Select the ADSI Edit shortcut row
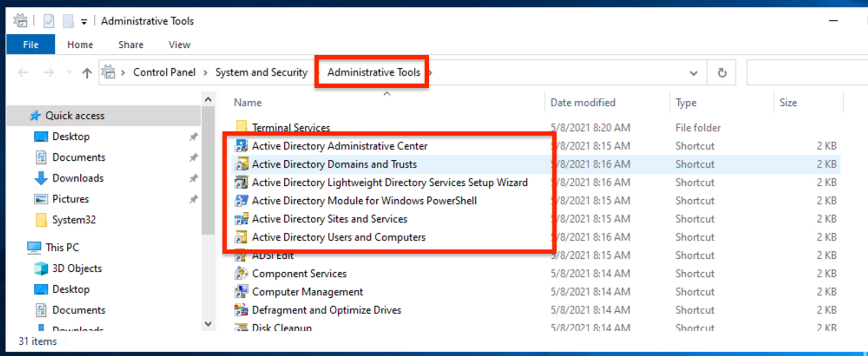The width and height of the screenshot is (868, 356). pyautogui.click(x=535, y=255)
